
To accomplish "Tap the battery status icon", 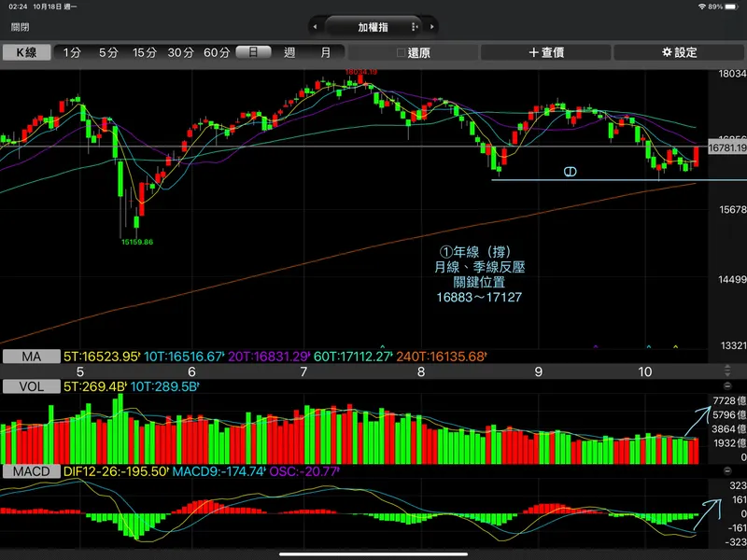I will pyautogui.click(x=731, y=7).
